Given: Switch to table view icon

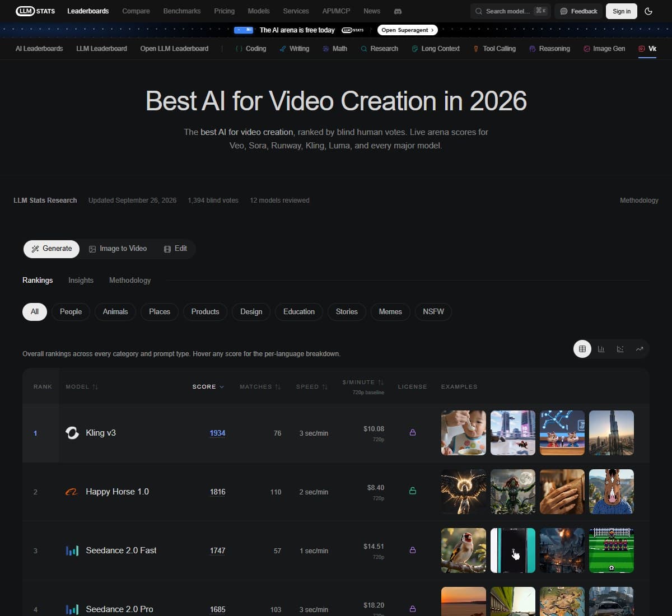Looking at the screenshot, I should click(x=582, y=349).
